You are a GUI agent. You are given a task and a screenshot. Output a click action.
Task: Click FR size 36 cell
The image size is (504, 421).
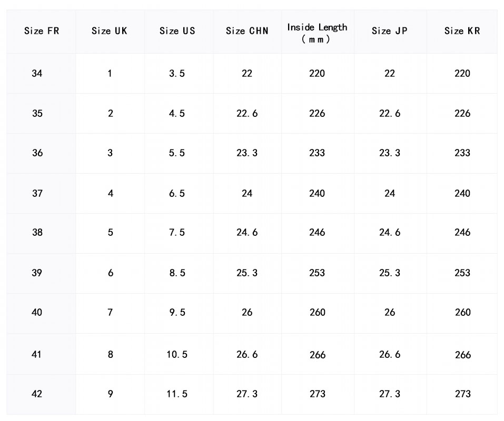point(37,153)
